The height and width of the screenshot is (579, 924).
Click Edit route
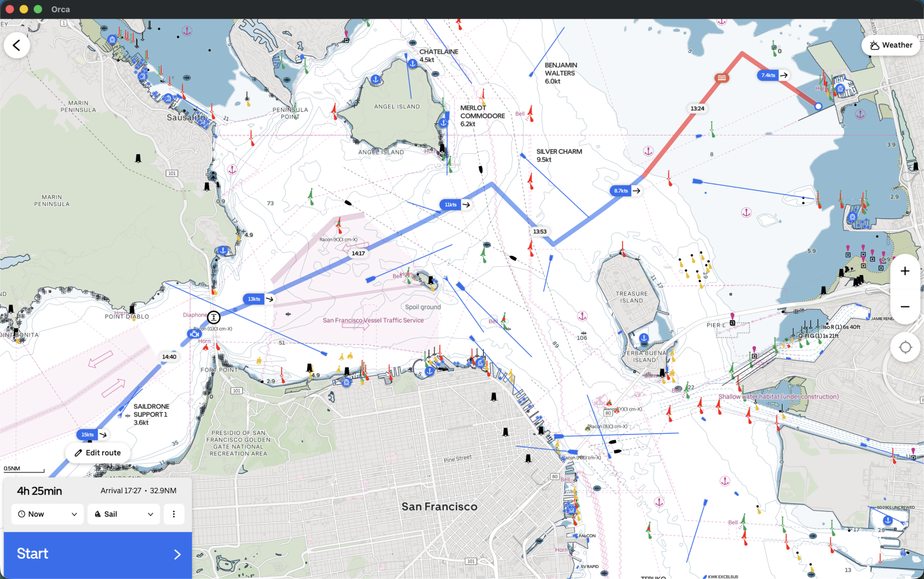click(x=98, y=453)
